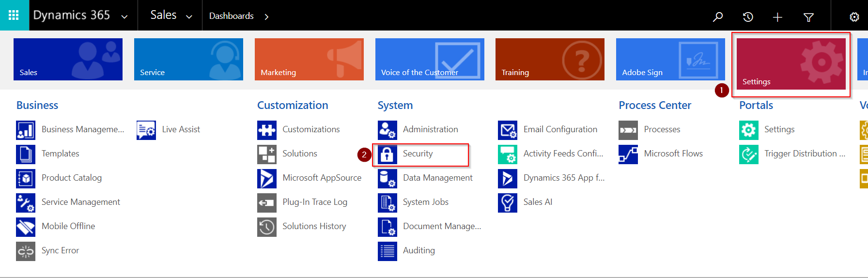Open Voice of the Customer tile
Viewport: 868px width, 278px height.
coord(429,59)
